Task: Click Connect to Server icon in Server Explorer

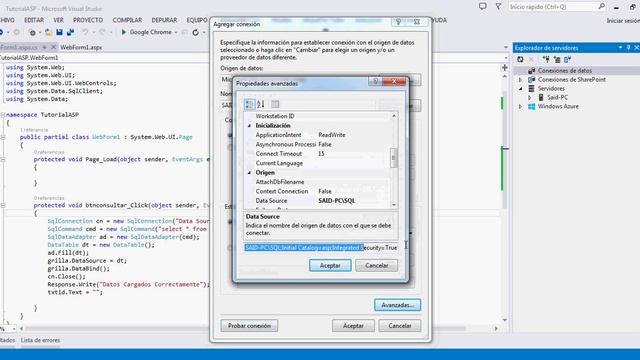Action: tap(556, 60)
